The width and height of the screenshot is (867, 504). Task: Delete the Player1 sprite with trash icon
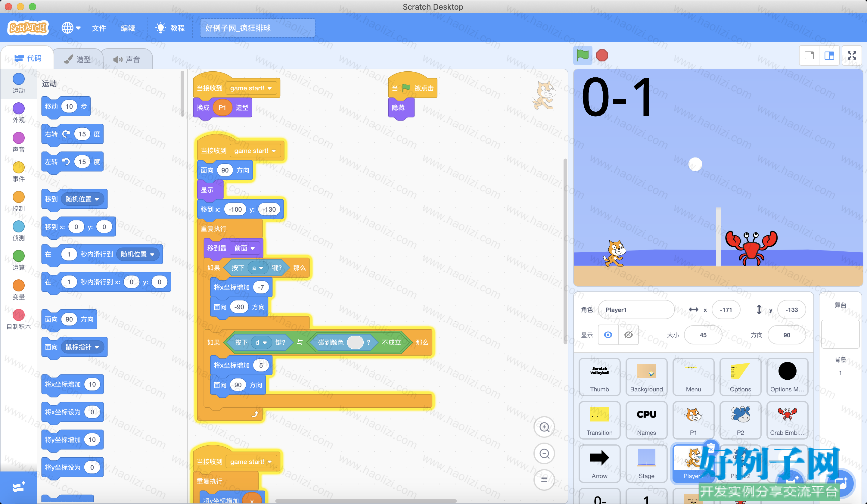tap(711, 448)
